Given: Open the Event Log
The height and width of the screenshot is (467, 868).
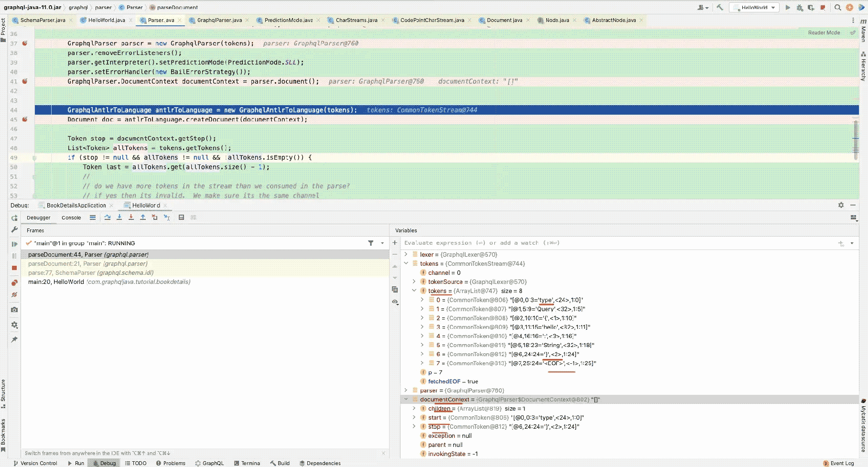Looking at the screenshot, I should (x=838, y=463).
